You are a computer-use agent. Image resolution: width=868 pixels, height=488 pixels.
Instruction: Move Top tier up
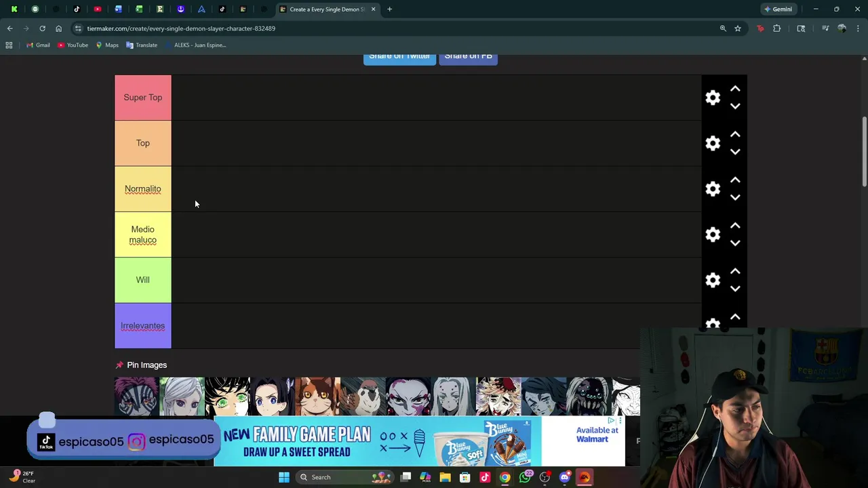tap(735, 134)
